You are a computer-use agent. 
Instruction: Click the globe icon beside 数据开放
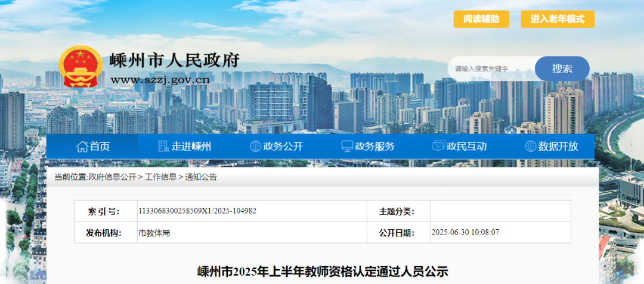pyautogui.click(x=530, y=146)
